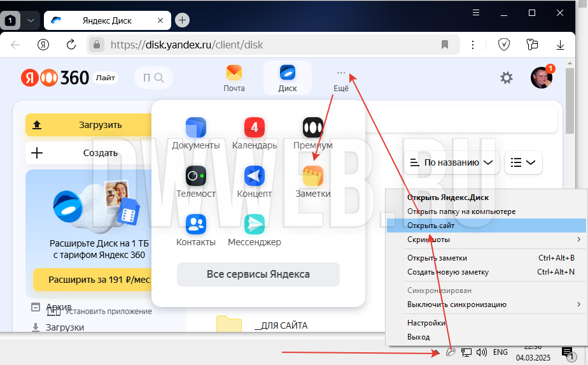Click the Загрузить upload button

89,125
